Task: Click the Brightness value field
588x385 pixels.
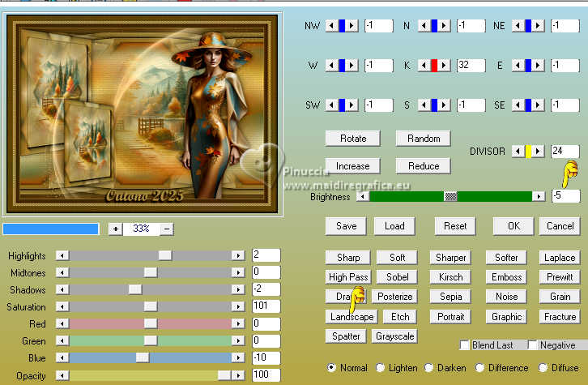Action: point(566,196)
